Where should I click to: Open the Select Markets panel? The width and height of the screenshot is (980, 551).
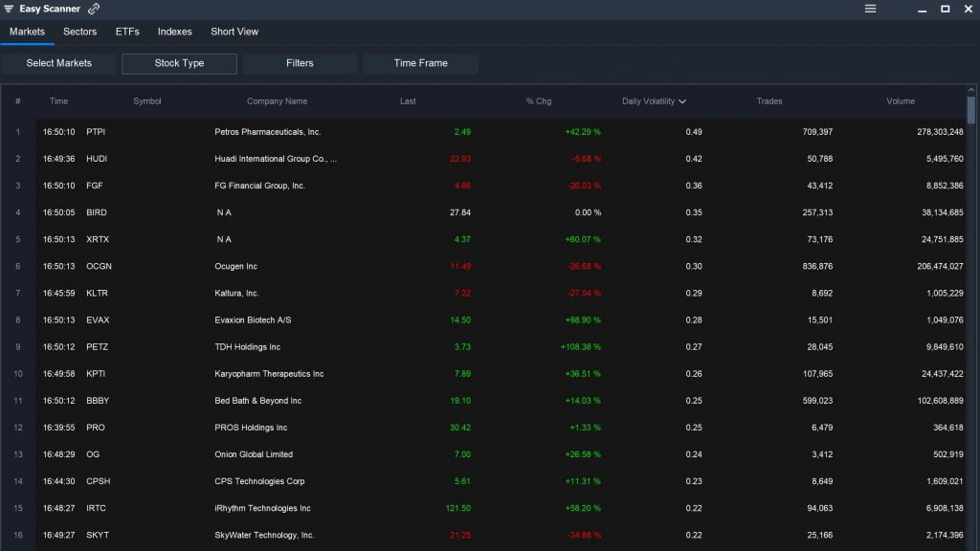pos(58,63)
